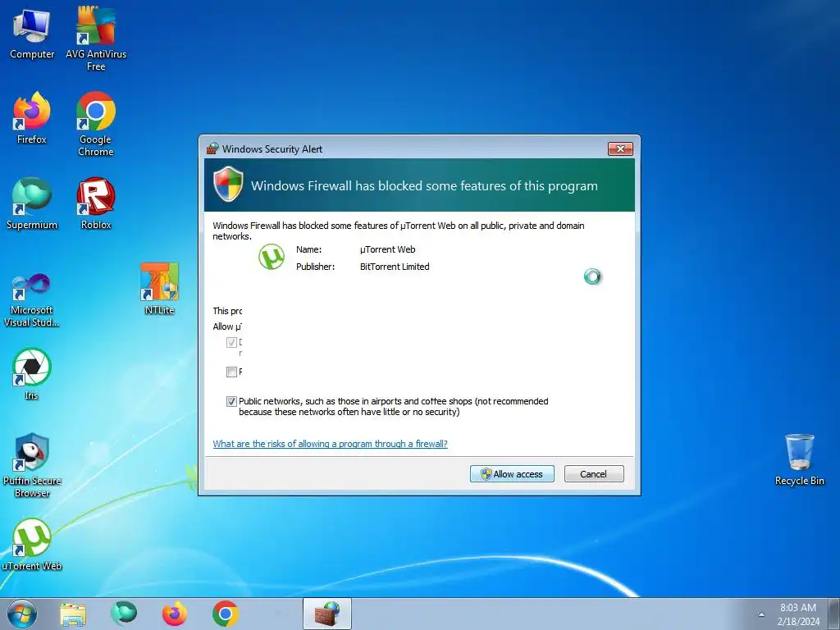
Task: Click the Windows Security Alert title icon
Action: [212, 148]
